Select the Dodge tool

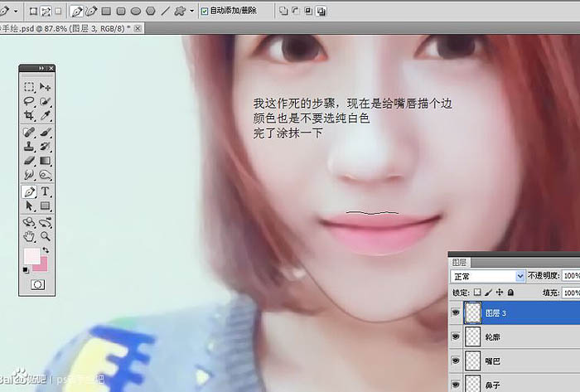click(45, 175)
